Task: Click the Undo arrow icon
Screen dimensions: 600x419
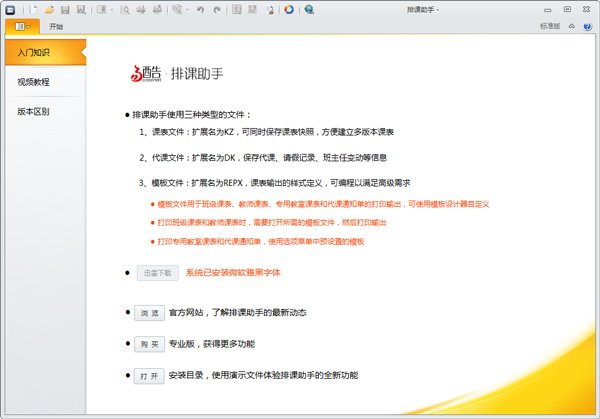Action: (200, 10)
